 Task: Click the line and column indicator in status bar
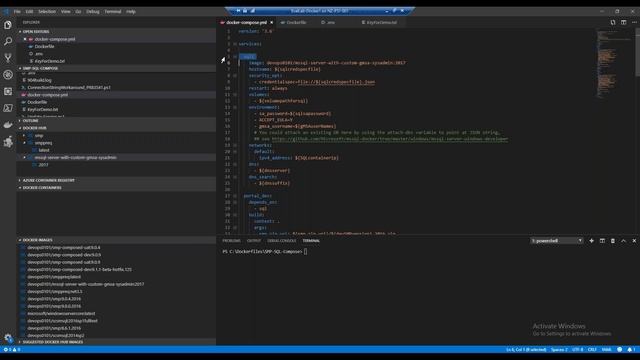[526, 349]
